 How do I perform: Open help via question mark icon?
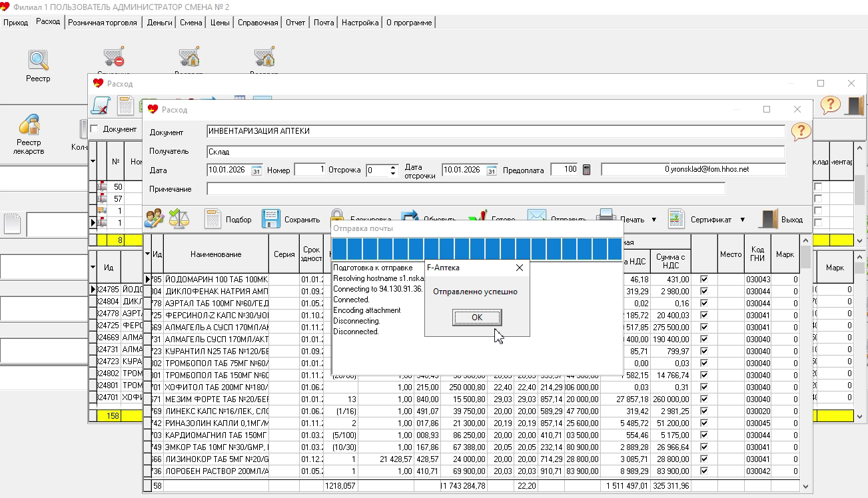click(801, 131)
